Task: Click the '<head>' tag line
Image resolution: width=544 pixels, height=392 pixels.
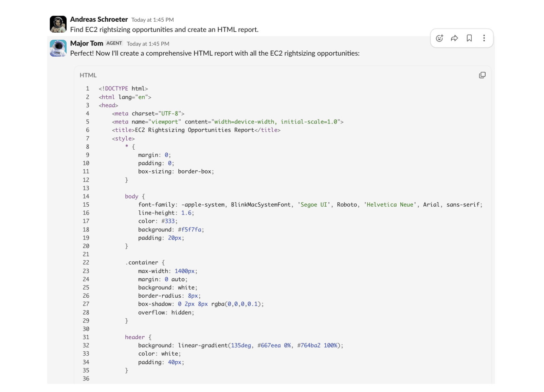Action: pos(108,105)
